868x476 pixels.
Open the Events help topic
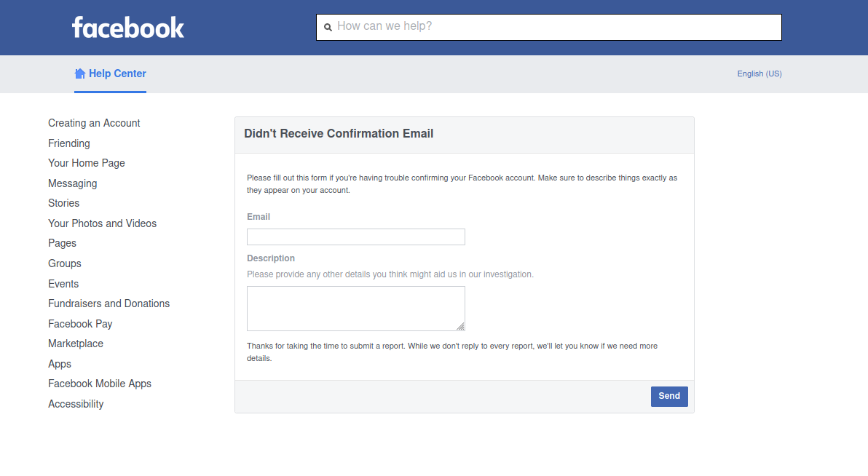coord(63,284)
